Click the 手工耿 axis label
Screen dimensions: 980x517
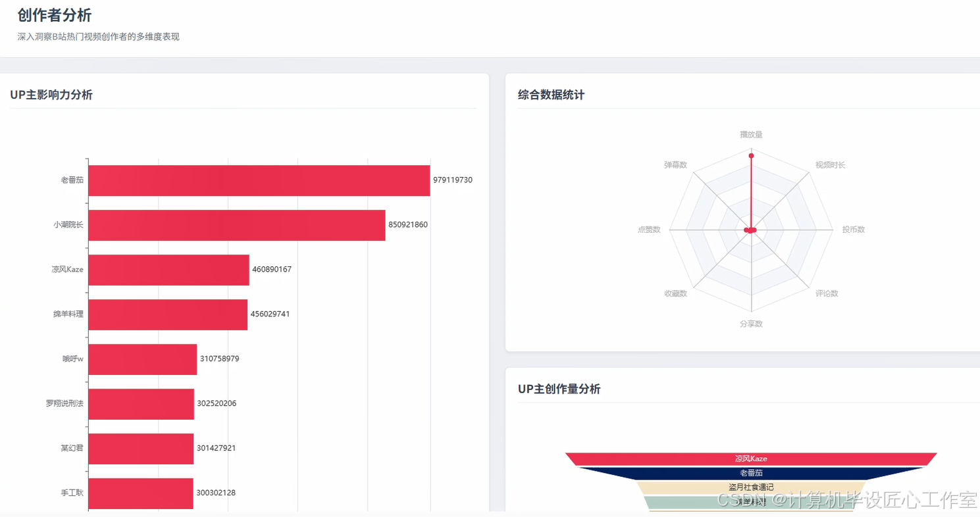(72, 493)
